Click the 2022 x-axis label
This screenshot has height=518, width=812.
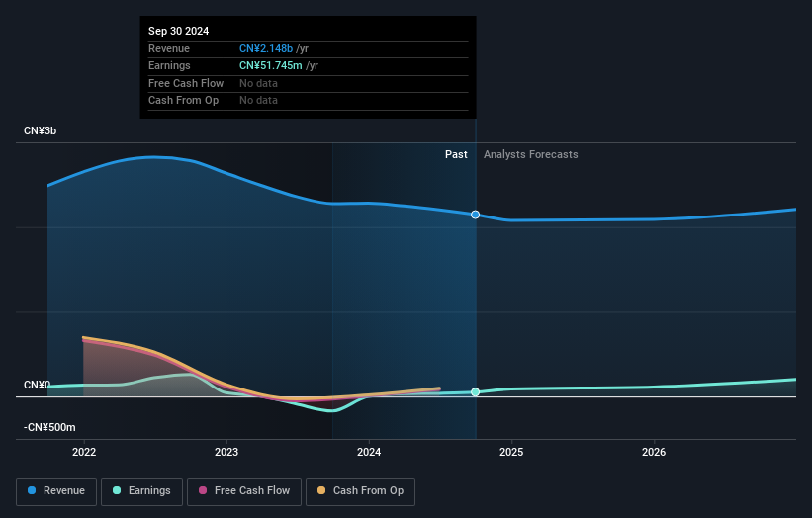84,452
